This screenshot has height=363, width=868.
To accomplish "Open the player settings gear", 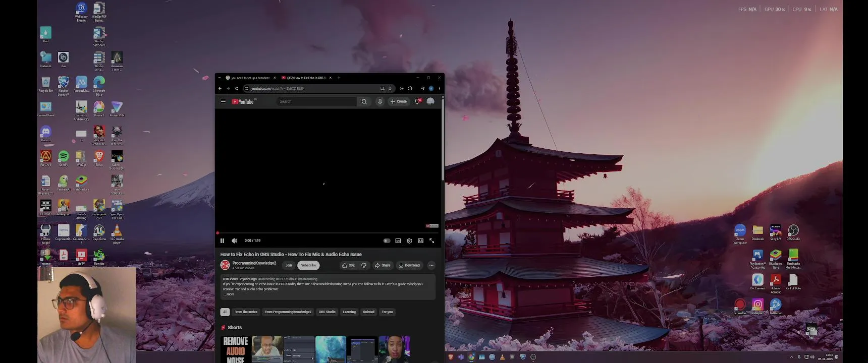I will (x=409, y=241).
